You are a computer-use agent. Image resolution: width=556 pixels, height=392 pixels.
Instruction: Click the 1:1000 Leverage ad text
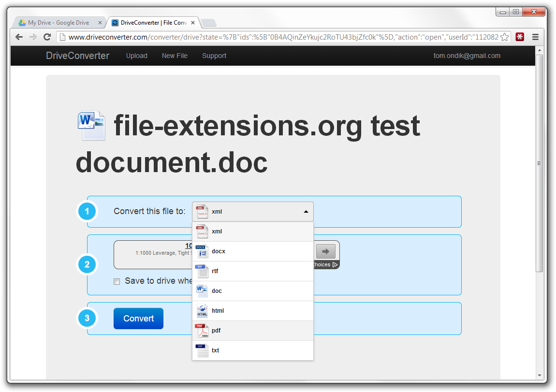point(163,253)
